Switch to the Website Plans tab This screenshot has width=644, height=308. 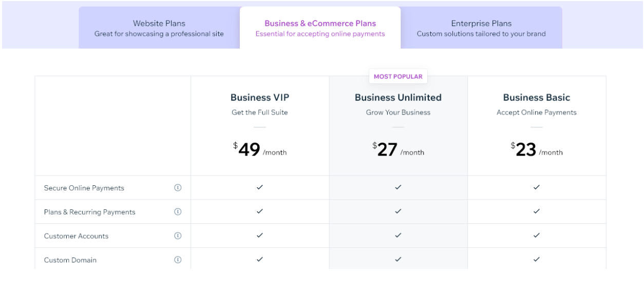159,28
